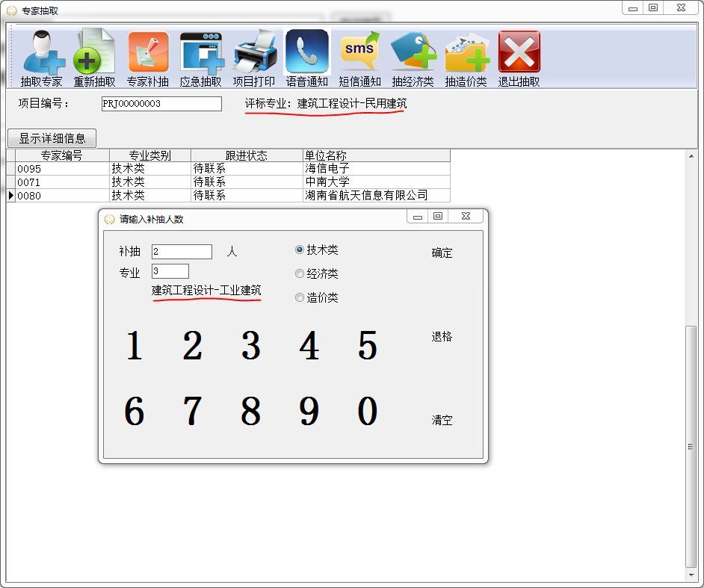Click the 建筑工程设计-工业建筑 specialty label
Viewport: 704px width, 588px height.
(206, 291)
